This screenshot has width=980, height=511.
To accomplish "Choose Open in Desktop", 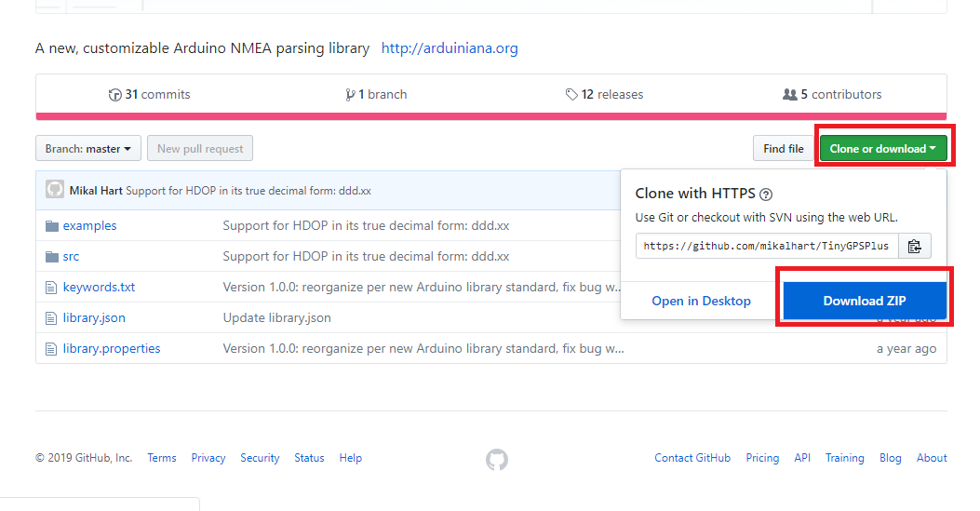I will (701, 301).
